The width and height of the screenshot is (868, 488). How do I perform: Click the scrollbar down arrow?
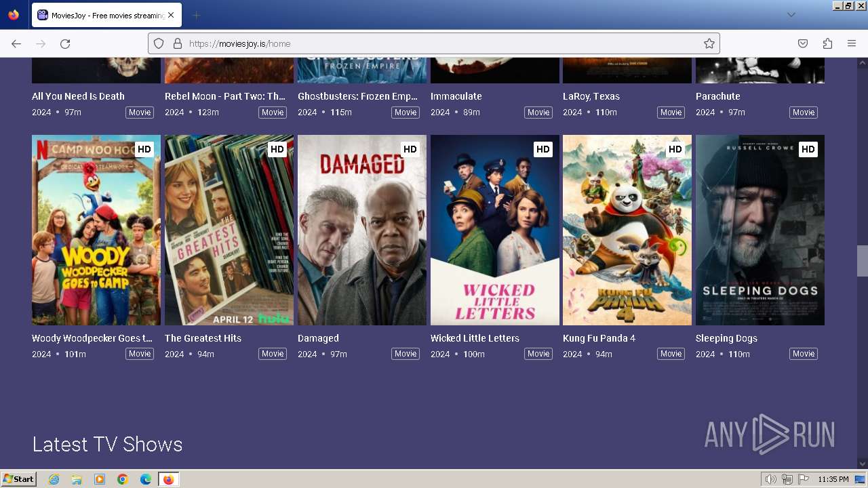(x=862, y=464)
